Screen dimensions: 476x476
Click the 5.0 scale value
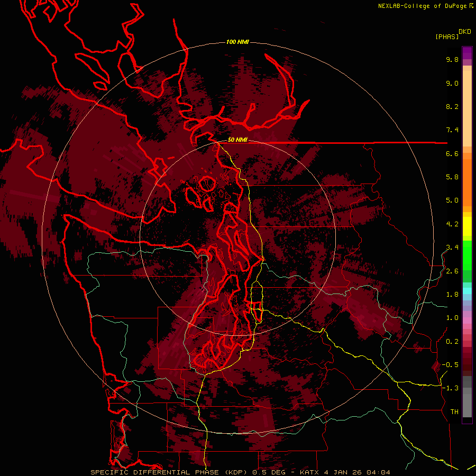pos(452,200)
